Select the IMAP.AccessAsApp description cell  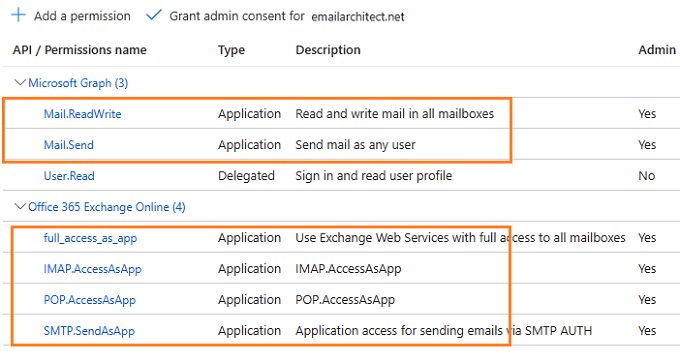348,269
